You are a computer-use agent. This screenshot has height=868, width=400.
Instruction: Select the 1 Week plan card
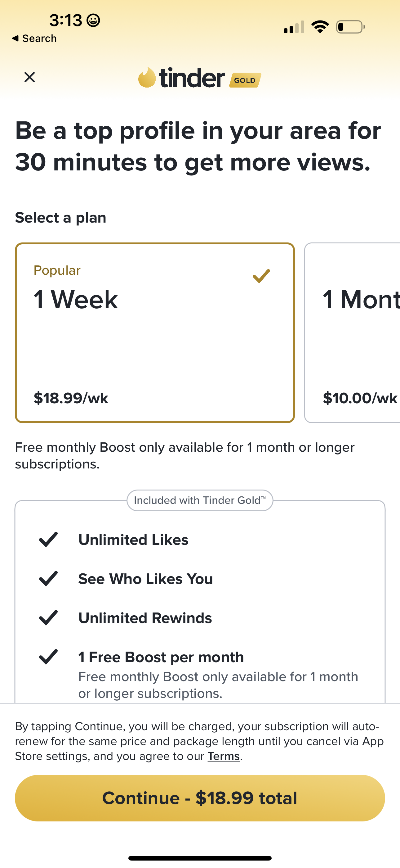[x=155, y=332]
